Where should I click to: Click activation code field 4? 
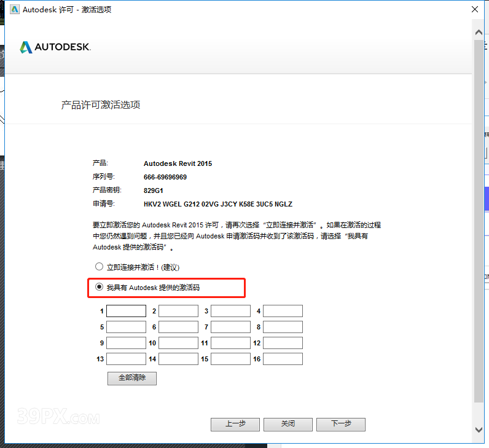283,311
